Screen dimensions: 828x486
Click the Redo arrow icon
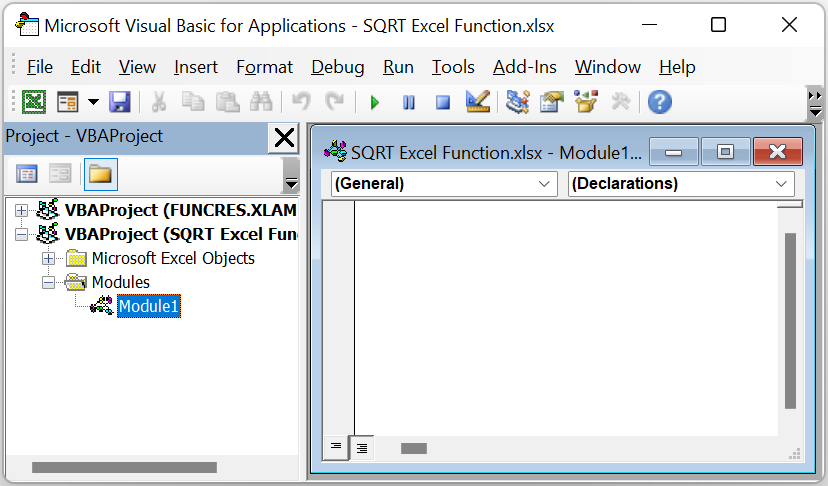(x=335, y=101)
